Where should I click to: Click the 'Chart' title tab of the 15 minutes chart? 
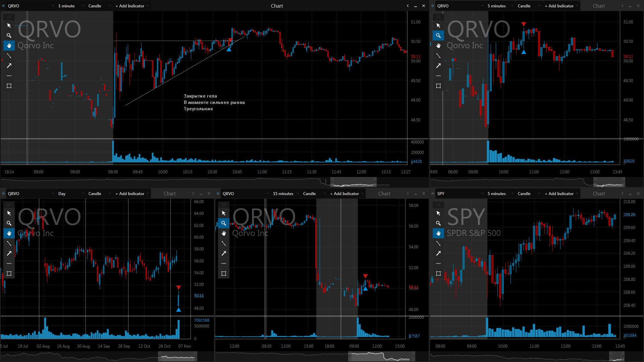(x=384, y=193)
